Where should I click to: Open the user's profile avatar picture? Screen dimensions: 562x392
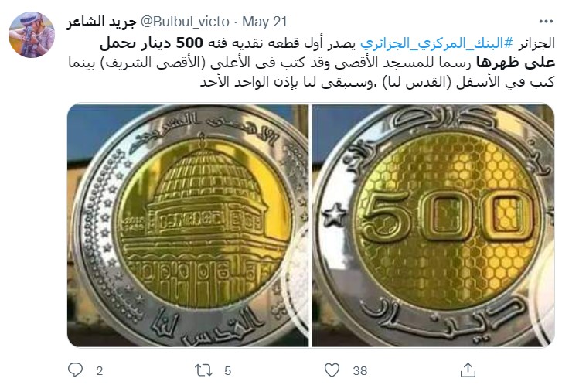point(32,35)
